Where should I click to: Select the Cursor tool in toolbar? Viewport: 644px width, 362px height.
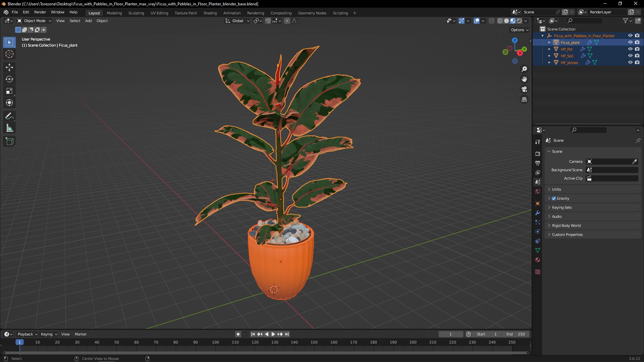[x=9, y=54]
